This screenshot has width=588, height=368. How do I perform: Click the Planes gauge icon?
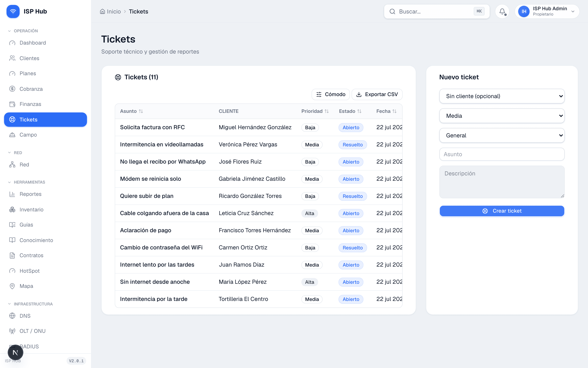click(12, 74)
